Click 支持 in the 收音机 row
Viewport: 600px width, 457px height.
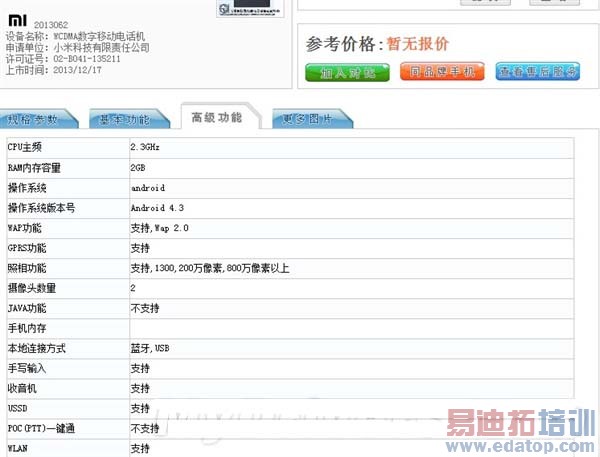[140, 388]
